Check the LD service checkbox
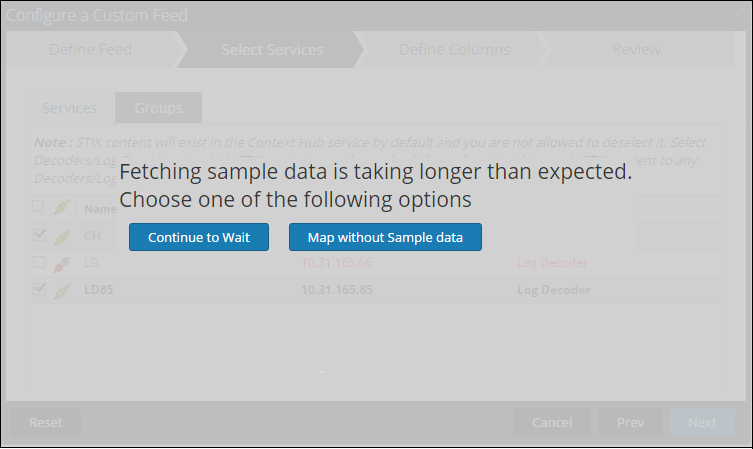 pos(38,263)
